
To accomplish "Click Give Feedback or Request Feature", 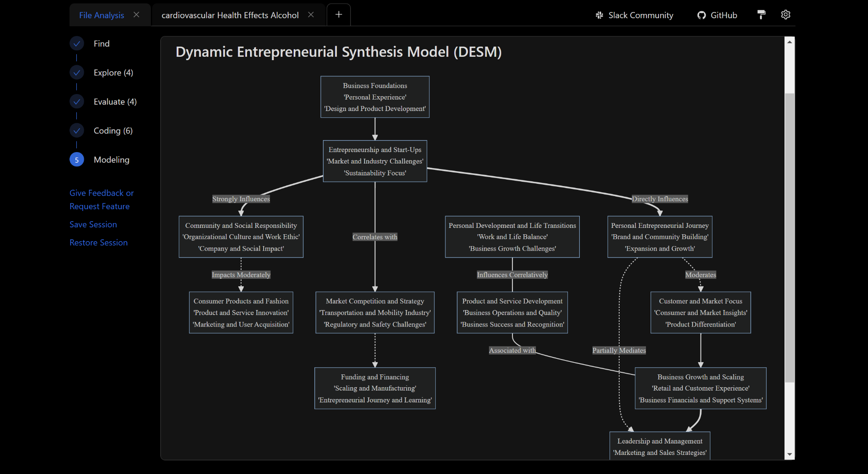I will (x=101, y=200).
